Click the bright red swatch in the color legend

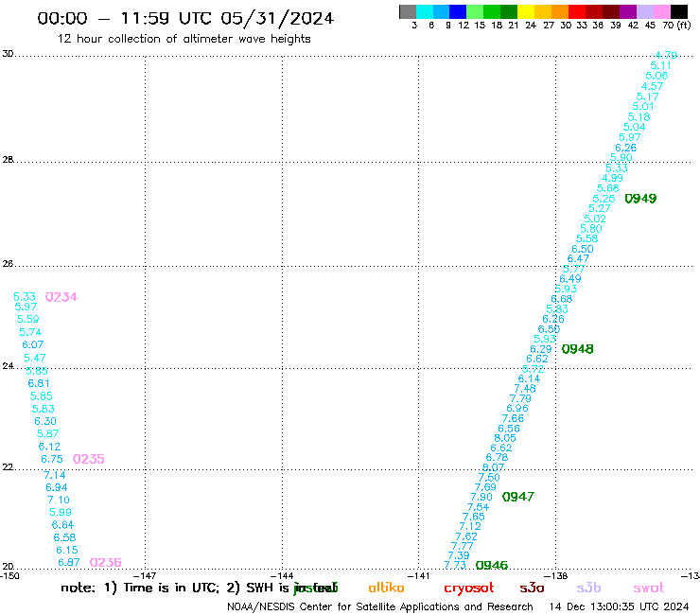[x=577, y=11]
